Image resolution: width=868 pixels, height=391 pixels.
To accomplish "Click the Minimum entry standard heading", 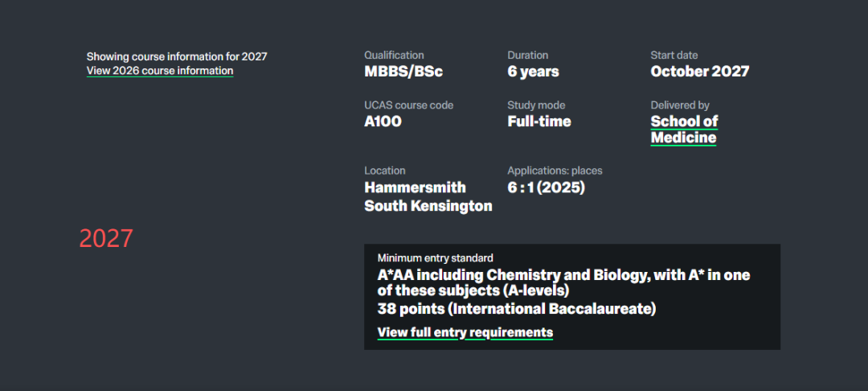I will (435, 258).
